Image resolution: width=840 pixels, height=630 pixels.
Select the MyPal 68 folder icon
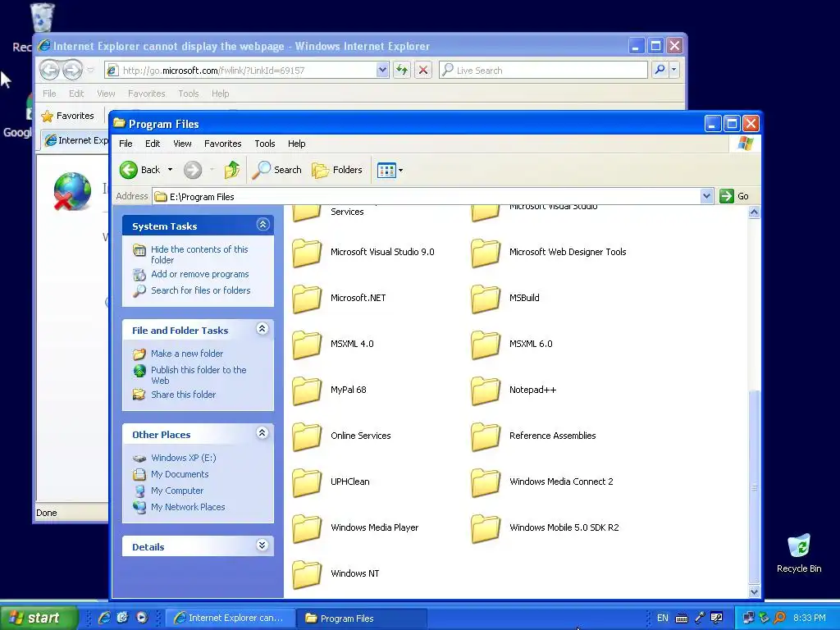point(307,390)
